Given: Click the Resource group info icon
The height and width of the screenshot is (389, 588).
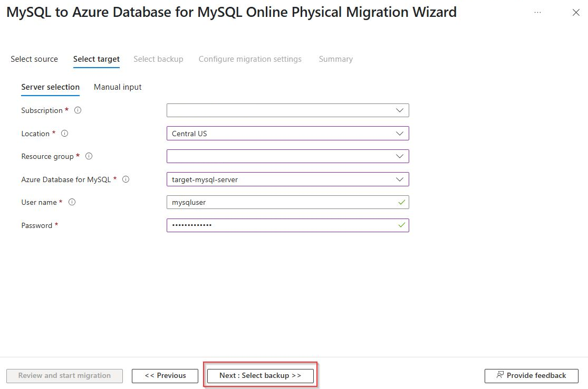Looking at the screenshot, I should tap(89, 156).
